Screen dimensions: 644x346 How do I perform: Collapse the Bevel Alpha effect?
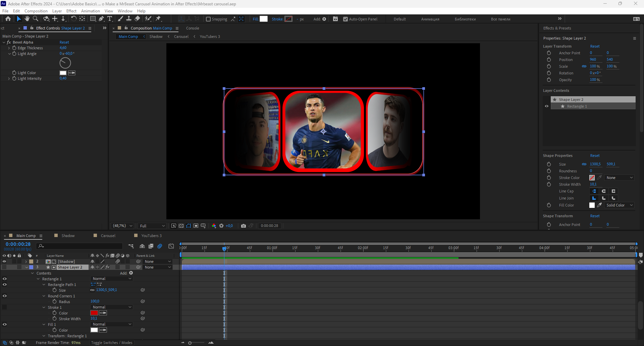pos(4,42)
